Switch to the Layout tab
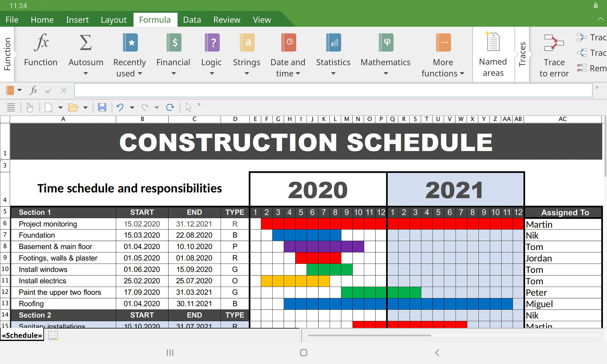This screenshot has width=607, height=364. pos(114,20)
